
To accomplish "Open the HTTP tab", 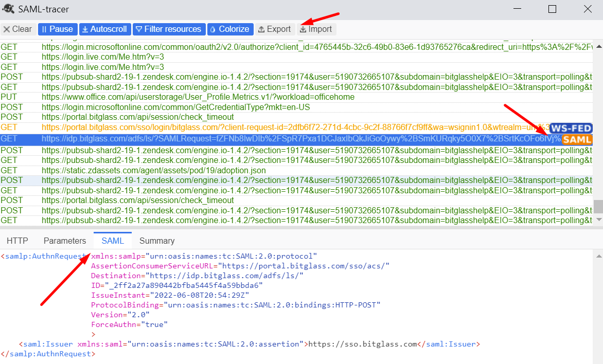I will pos(17,241).
